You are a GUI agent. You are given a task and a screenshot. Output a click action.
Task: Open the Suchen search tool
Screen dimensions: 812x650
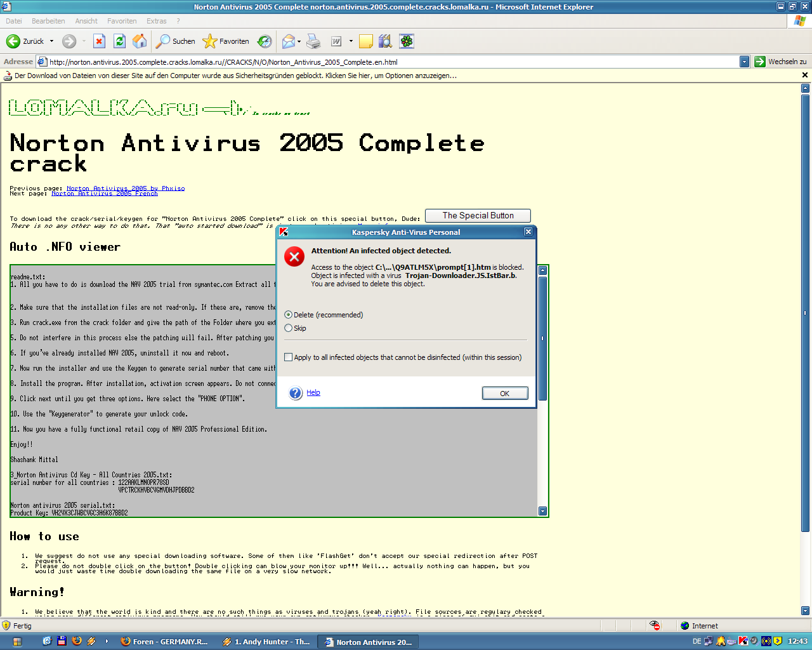[176, 41]
